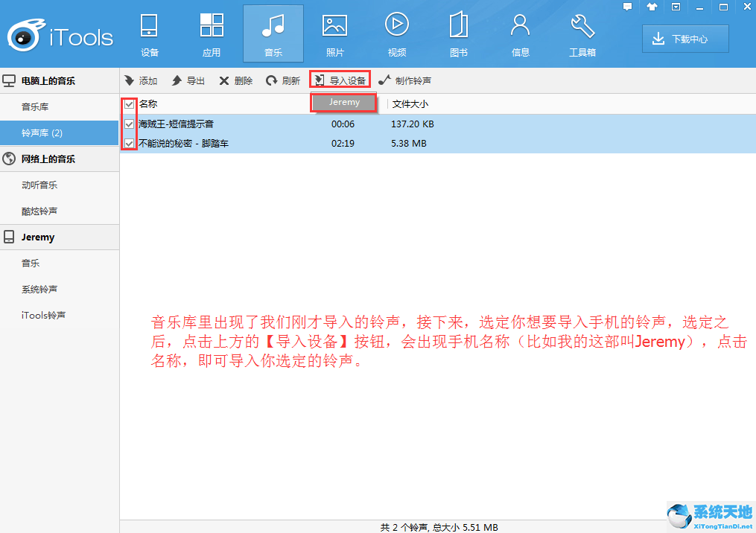
Task: Collapse the 电脑上的音乐 sidebar group
Action: pos(48,80)
